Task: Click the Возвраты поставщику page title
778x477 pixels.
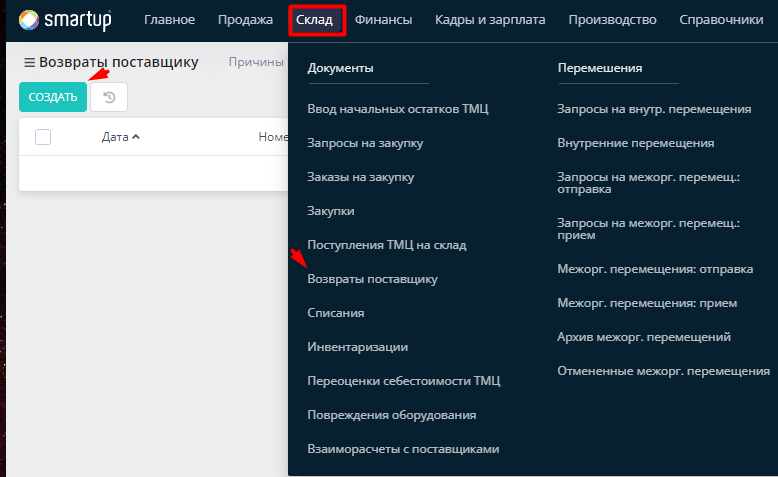Action: [x=119, y=62]
